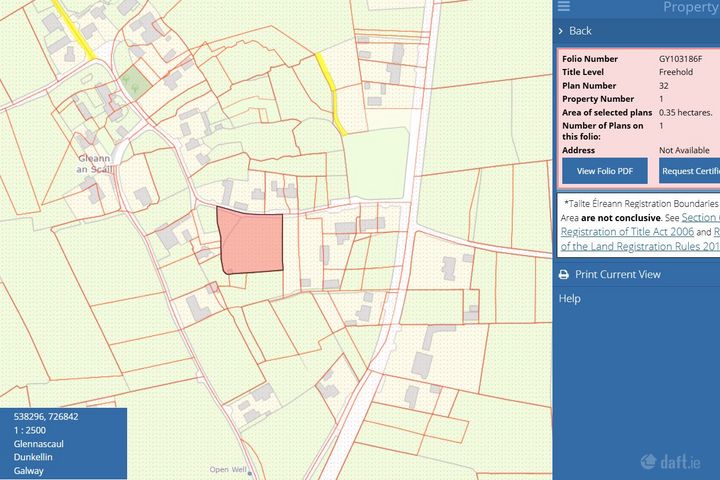Click the small dark green plot on map

(133, 84)
